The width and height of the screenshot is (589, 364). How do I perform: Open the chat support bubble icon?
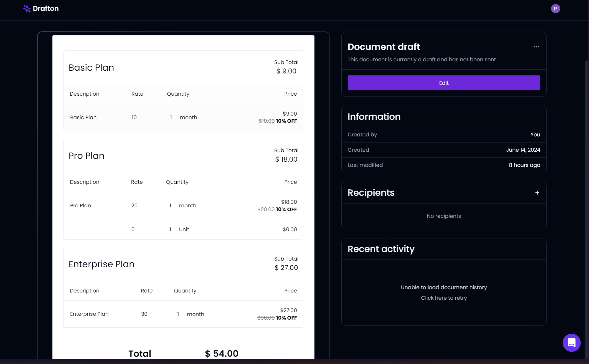tap(571, 343)
